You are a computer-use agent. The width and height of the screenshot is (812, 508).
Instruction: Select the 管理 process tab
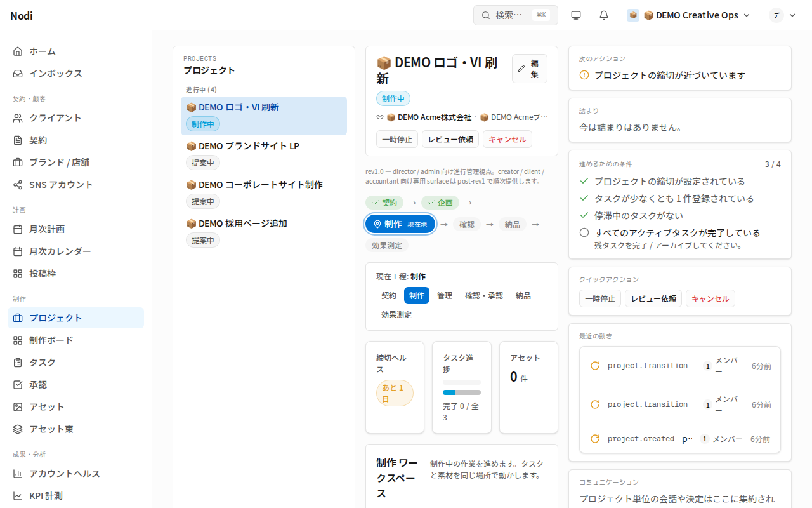click(x=445, y=295)
